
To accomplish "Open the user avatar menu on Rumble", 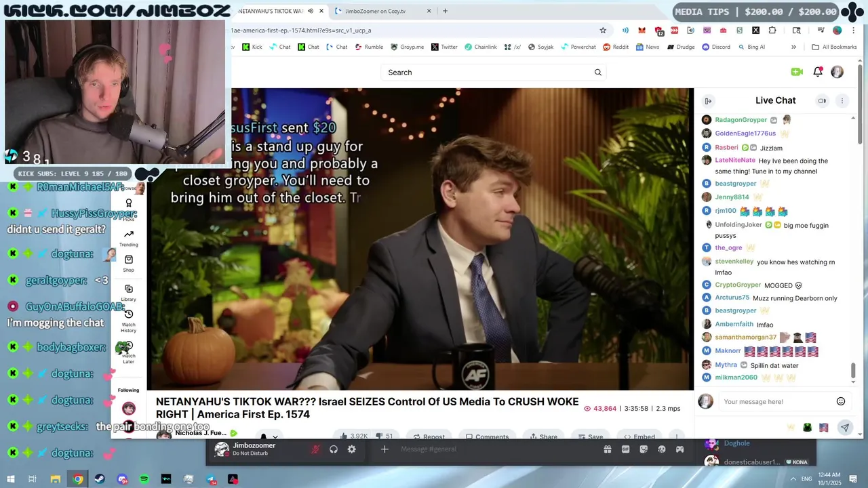I will click(x=837, y=72).
